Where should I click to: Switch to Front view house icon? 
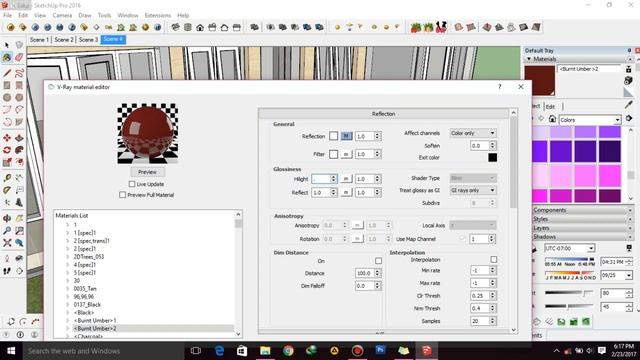coord(200,27)
